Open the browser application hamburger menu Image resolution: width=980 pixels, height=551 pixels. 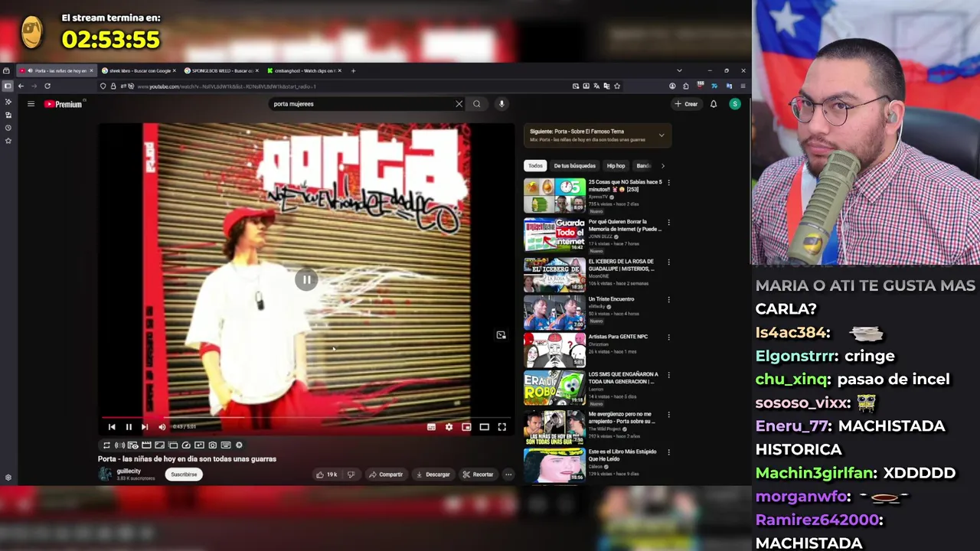click(743, 86)
